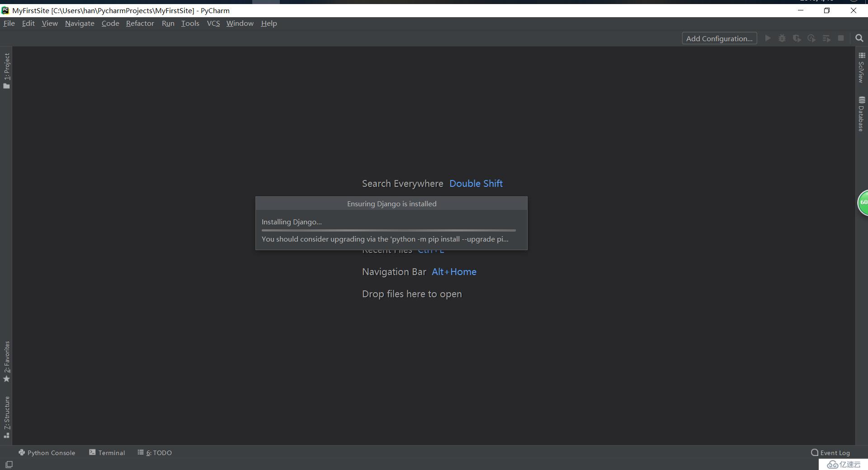Screen dimensions: 868x470
Task: Open the Navigate menu
Action: coord(80,24)
